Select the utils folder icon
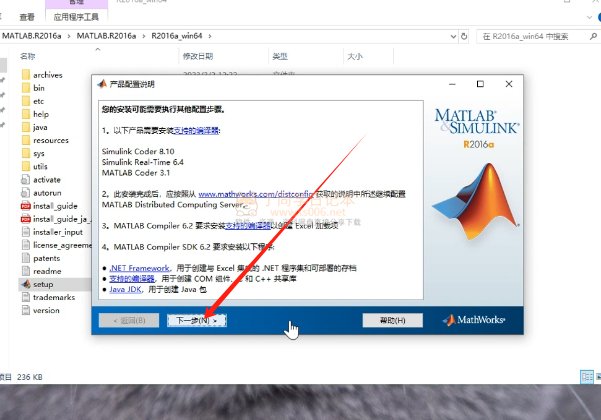The image size is (601, 420). (x=26, y=166)
